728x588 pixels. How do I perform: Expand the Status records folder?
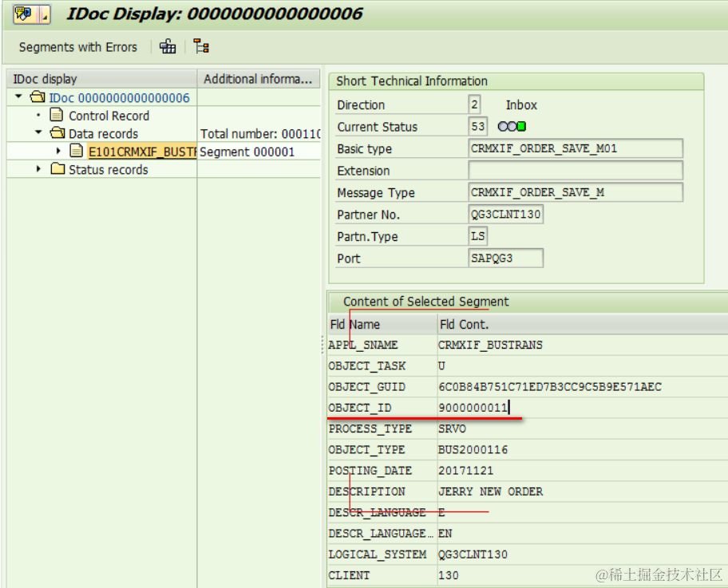pos(38,169)
